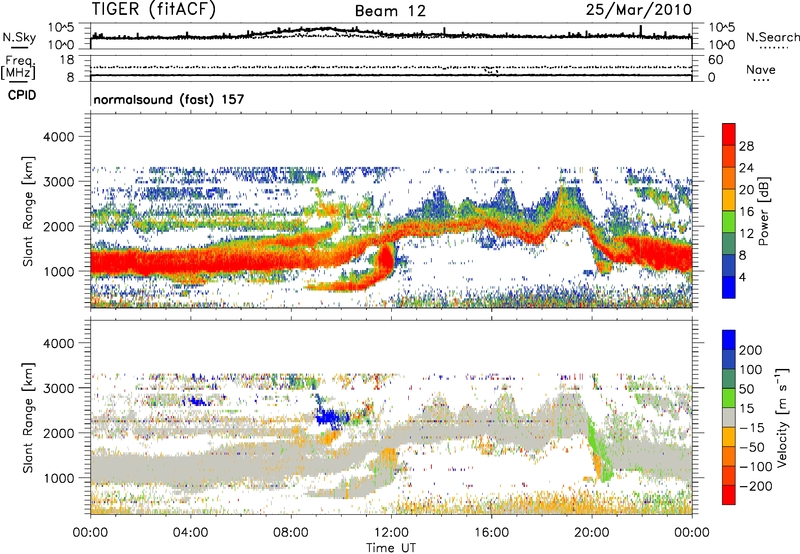The height and width of the screenshot is (554, 800).
Task: Click the N.Search legend label
Action: coord(772,37)
